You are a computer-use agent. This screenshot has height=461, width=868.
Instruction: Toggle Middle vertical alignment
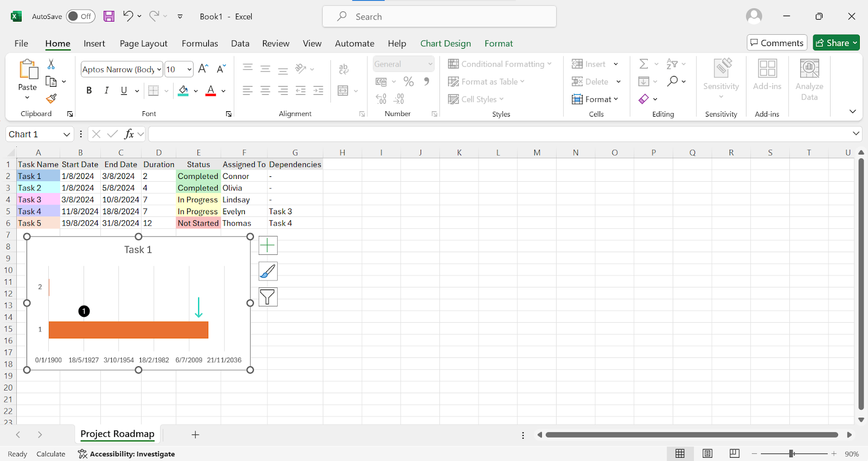[265, 69]
